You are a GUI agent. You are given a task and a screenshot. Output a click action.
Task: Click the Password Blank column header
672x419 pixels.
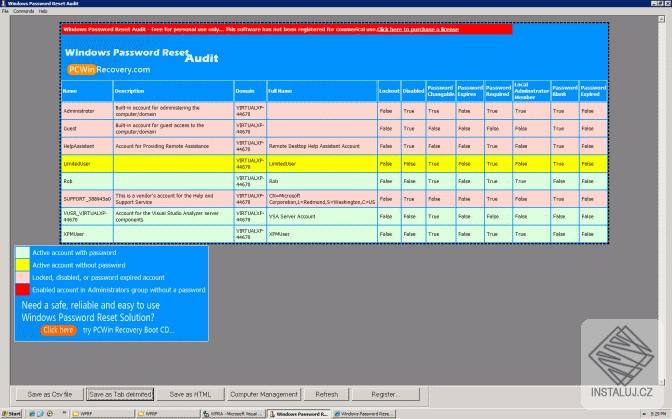coord(564,91)
